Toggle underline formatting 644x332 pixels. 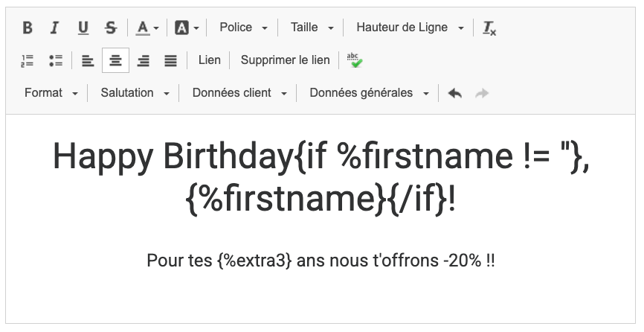[x=83, y=28]
